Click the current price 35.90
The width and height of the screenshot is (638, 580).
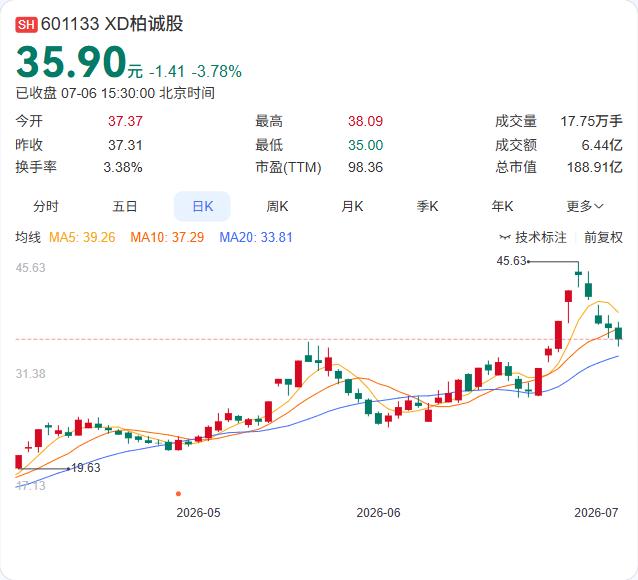click(x=72, y=62)
